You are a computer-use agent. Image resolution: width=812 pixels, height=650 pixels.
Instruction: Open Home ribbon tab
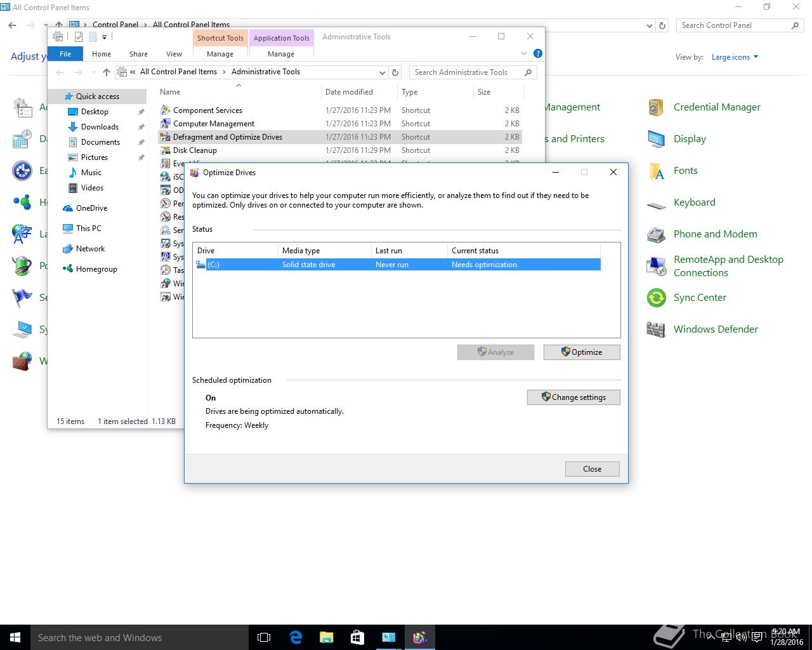(101, 54)
